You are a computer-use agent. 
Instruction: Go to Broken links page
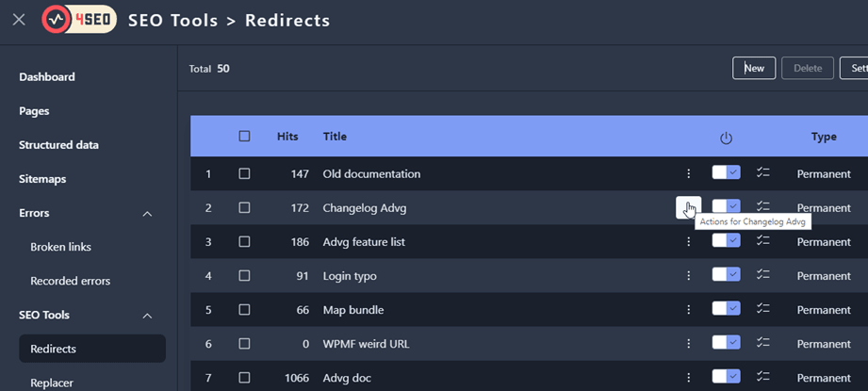pos(60,247)
